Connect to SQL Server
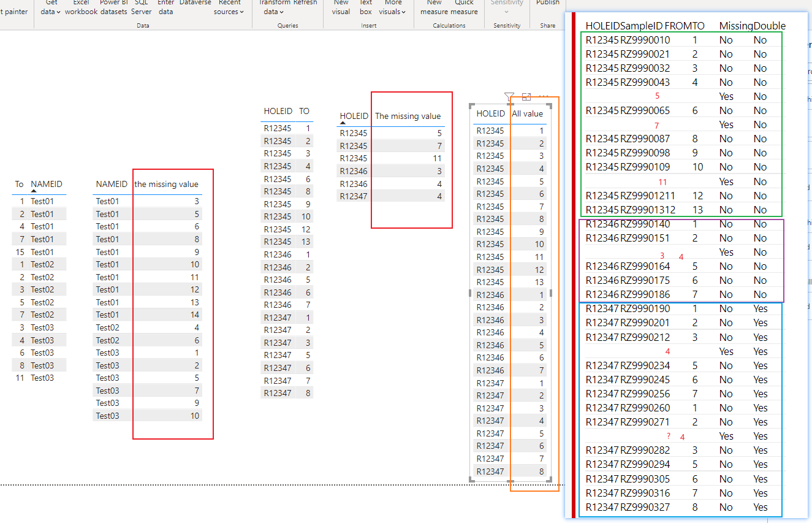 (142, 7)
